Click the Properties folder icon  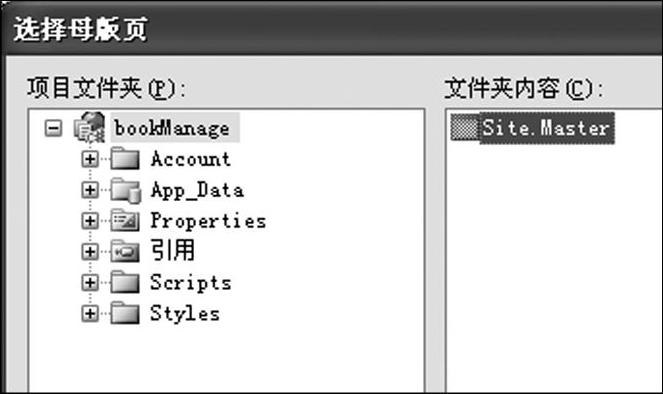(125, 221)
